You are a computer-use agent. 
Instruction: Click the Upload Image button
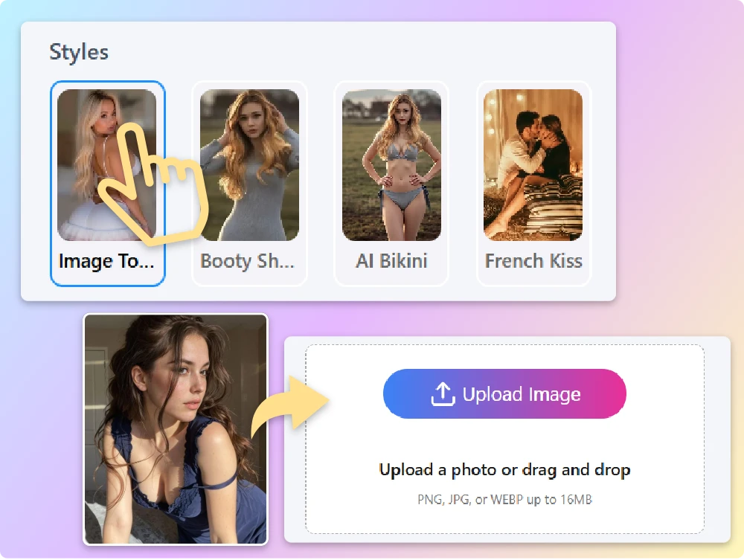point(504,393)
